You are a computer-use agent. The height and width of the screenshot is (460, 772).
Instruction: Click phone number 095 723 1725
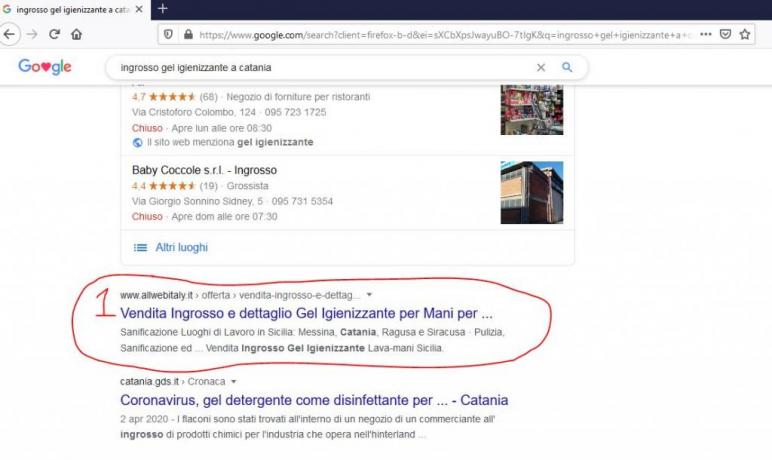pos(295,112)
